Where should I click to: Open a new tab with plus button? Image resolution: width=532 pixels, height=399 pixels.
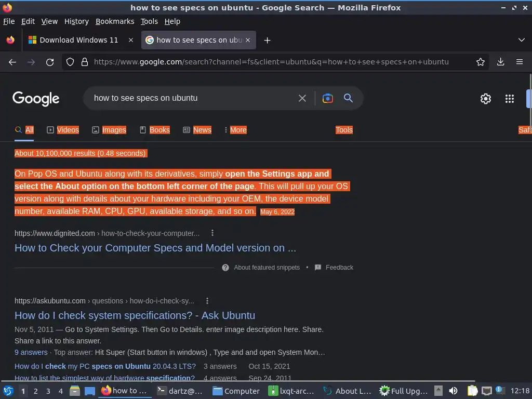268,41
